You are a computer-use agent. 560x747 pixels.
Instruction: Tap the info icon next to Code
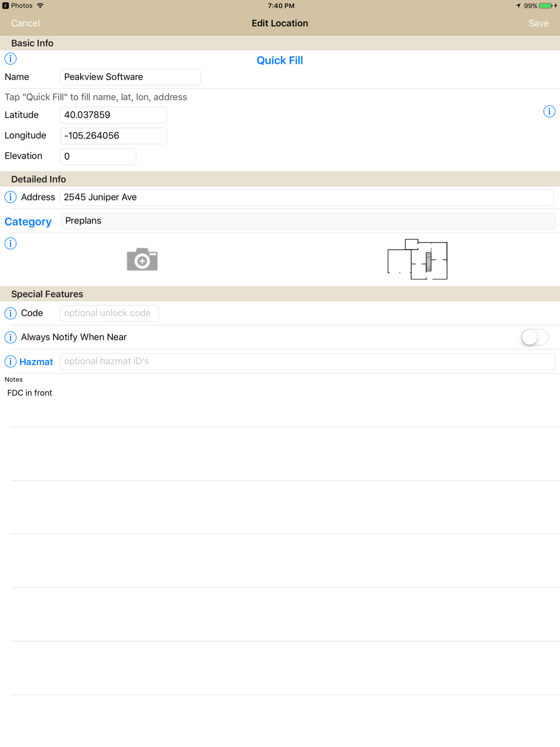click(x=11, y=313)
